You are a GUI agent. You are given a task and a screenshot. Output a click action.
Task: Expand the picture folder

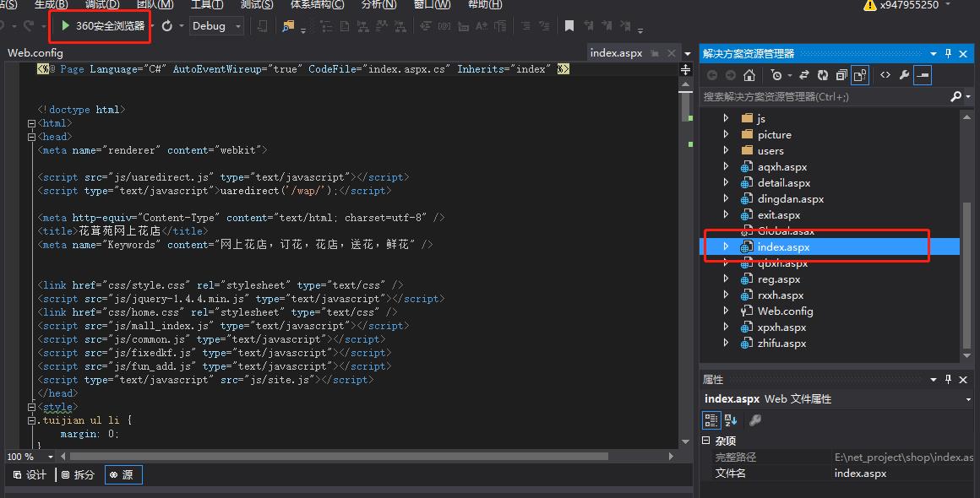(x=726, y=134)
